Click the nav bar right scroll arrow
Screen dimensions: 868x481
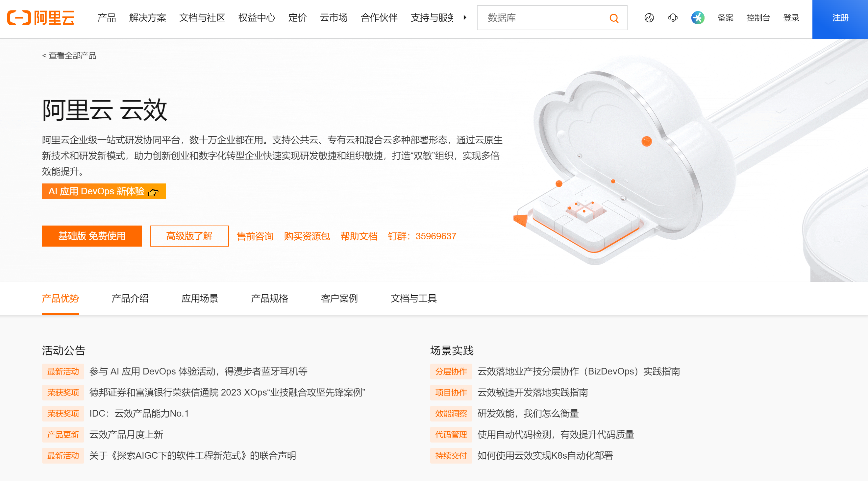[465, 17]
